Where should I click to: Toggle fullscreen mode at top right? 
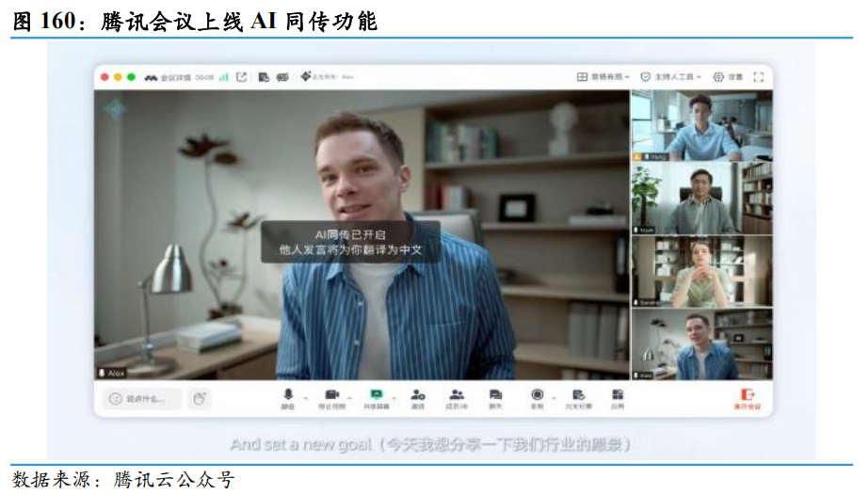[759, 77]
